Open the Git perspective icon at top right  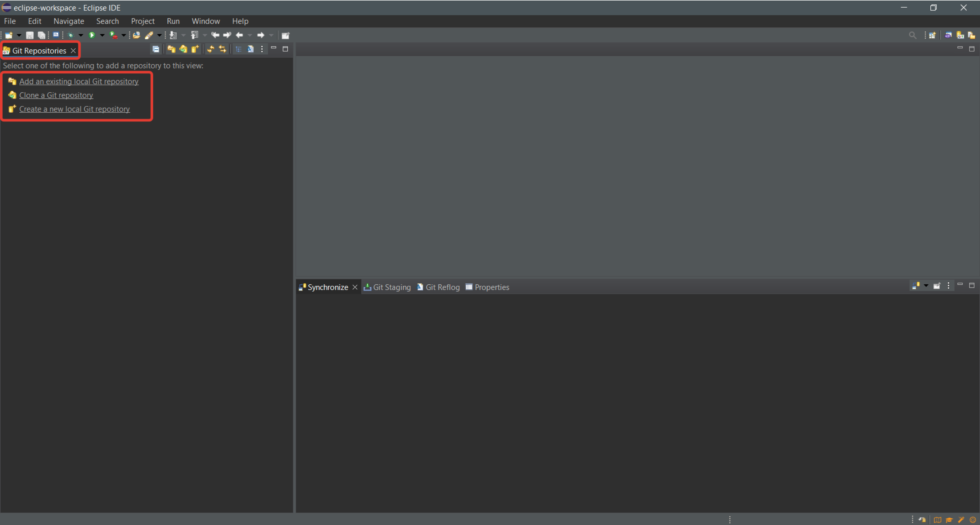960,35
